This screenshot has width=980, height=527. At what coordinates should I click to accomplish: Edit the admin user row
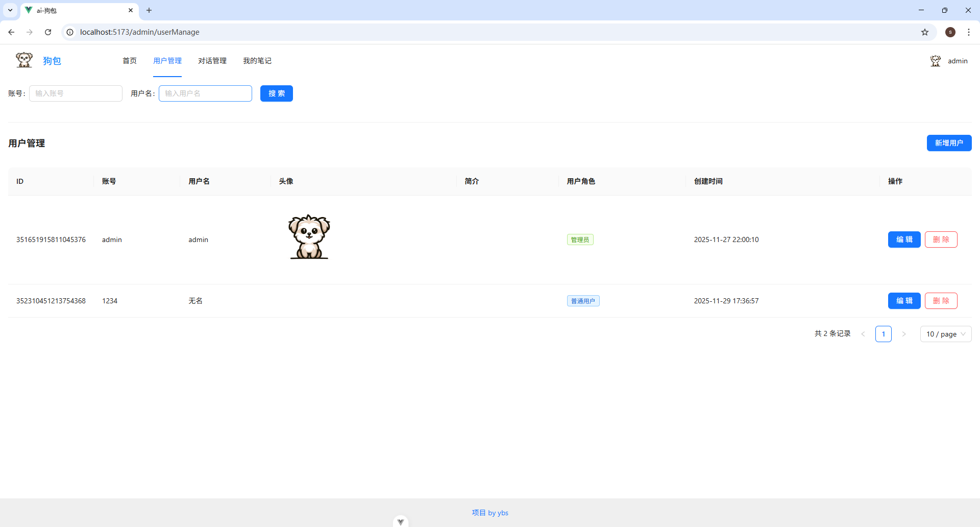pyautogui.click(x=904, y=239)
